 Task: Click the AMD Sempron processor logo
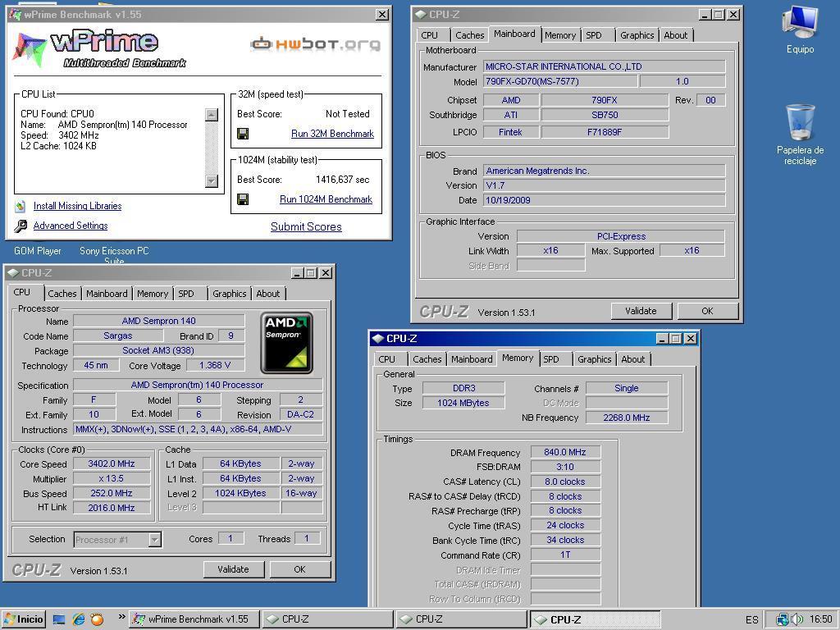click(286, 343)
